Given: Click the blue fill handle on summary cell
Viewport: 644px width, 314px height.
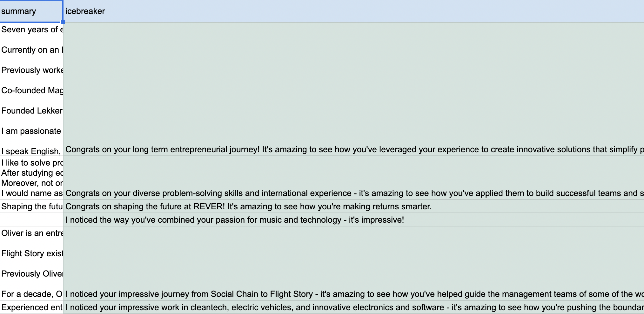Looking at the screenshot, I should [x=63, y=22].
